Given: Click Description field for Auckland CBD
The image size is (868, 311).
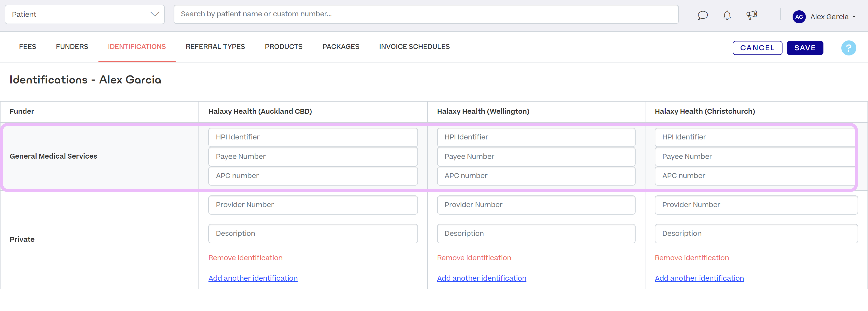Looking at the screenshot, I should point(313,234).
